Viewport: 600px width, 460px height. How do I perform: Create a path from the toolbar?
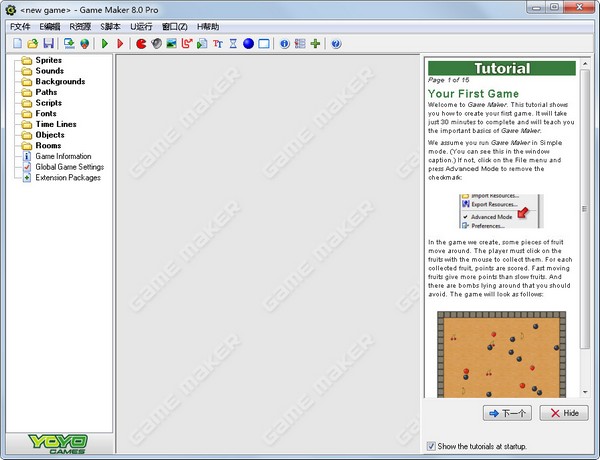187,44
